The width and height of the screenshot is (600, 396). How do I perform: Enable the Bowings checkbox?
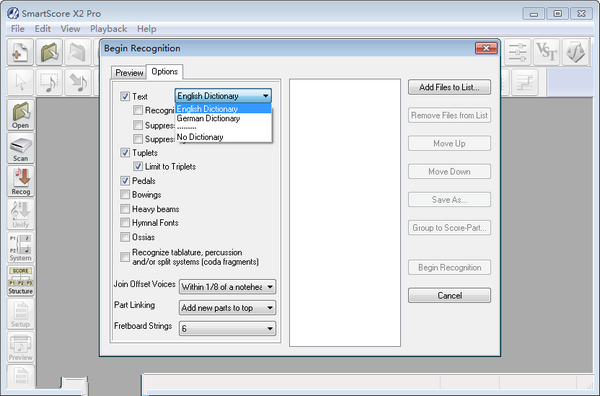click(x=125, y=194)
